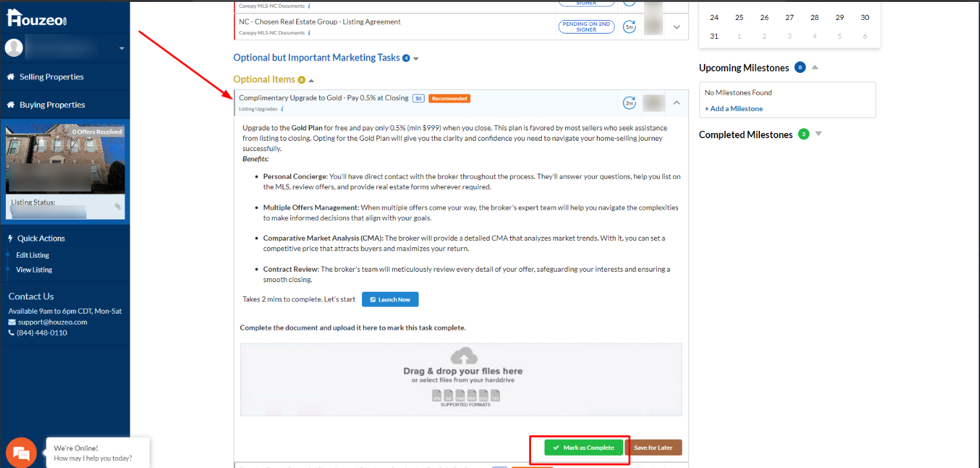Screen dimensions: 980x468
Task: Select calendar date 31
Action: click(714, 36)
